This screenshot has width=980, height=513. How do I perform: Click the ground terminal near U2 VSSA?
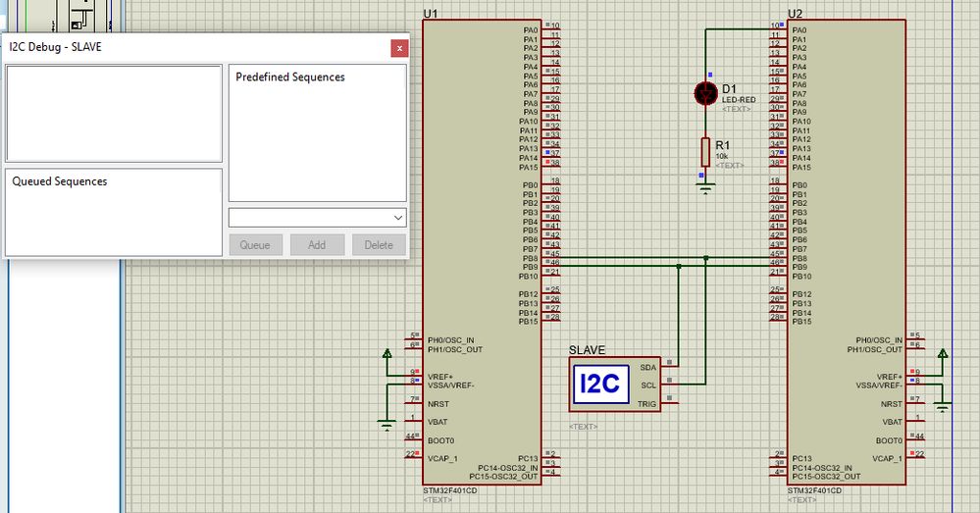pyautogui.click(x=943, y=407)
